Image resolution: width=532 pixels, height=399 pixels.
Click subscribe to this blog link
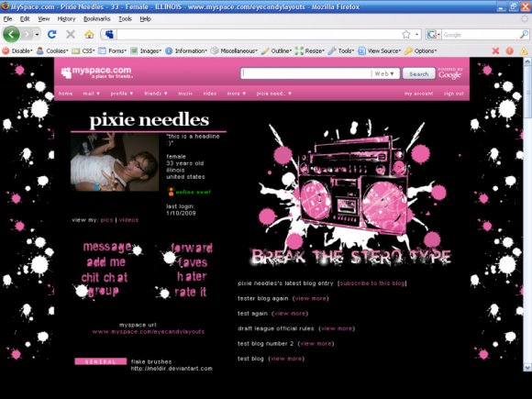[x=372, y=283]
